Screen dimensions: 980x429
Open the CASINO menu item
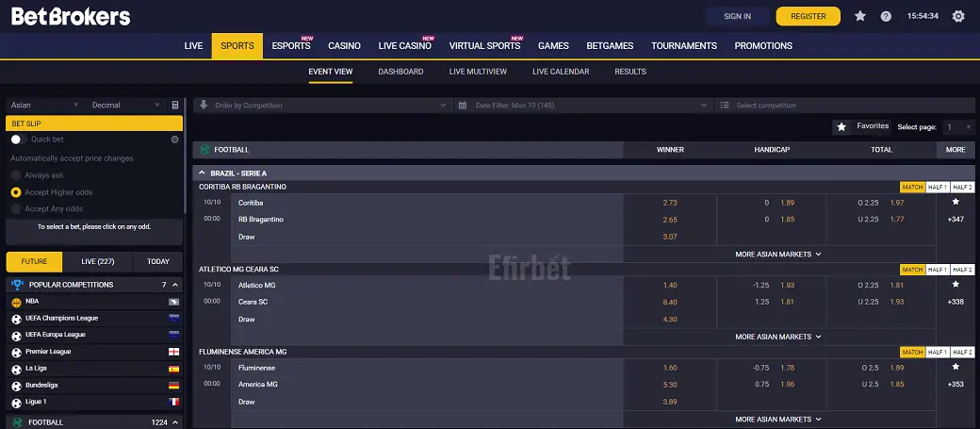pos(344,45)
